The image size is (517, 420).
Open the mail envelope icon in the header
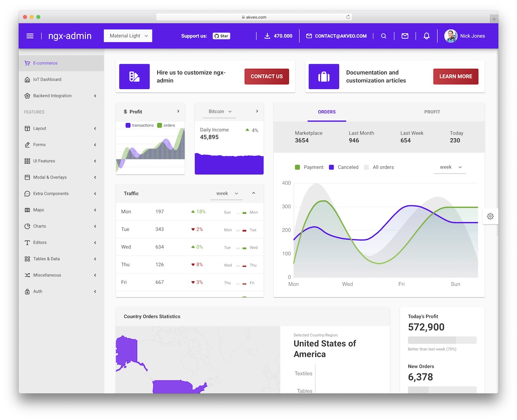tap(405, 36)
